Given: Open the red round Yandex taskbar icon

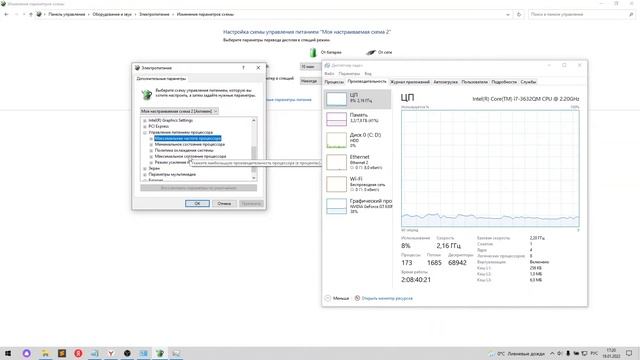Looking at the screenshot, I should (x=78, y=353).
